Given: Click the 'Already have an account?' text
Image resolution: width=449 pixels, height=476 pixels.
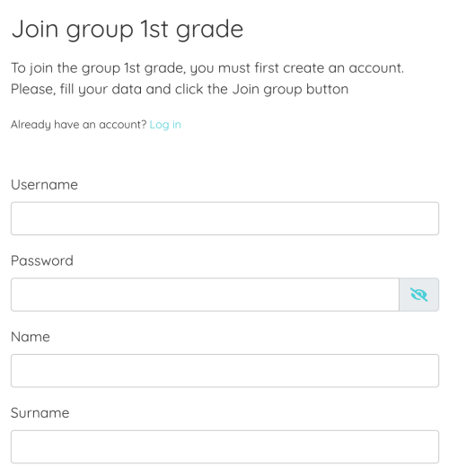Looking at the screenshot, I should (x=79, y=125).
